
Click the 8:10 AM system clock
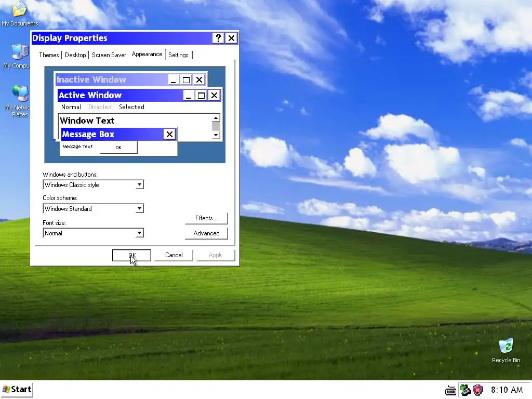coord(507,390)
